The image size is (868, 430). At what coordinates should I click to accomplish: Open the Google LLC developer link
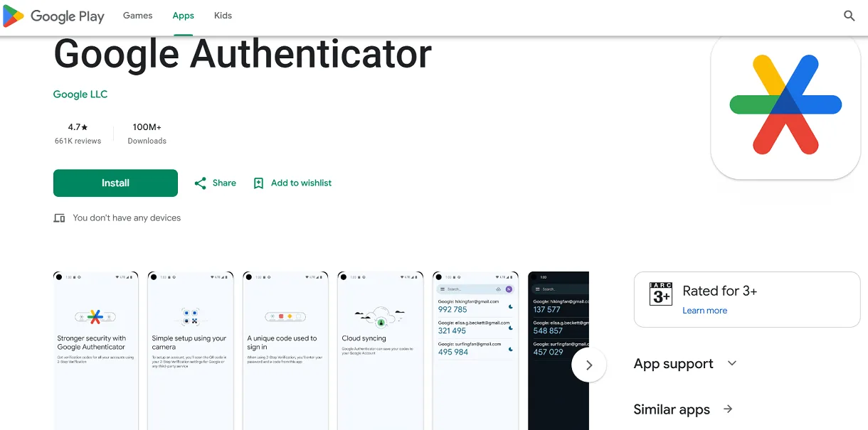coord(80,95)
